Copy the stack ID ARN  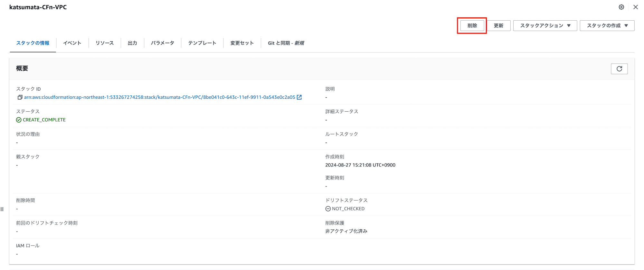[x=20, y=97]
